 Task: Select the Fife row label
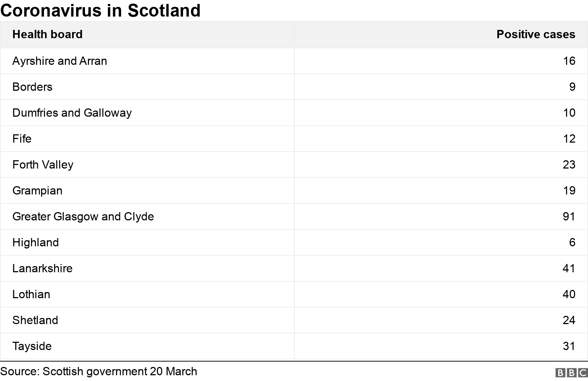[x=22, y=139]
